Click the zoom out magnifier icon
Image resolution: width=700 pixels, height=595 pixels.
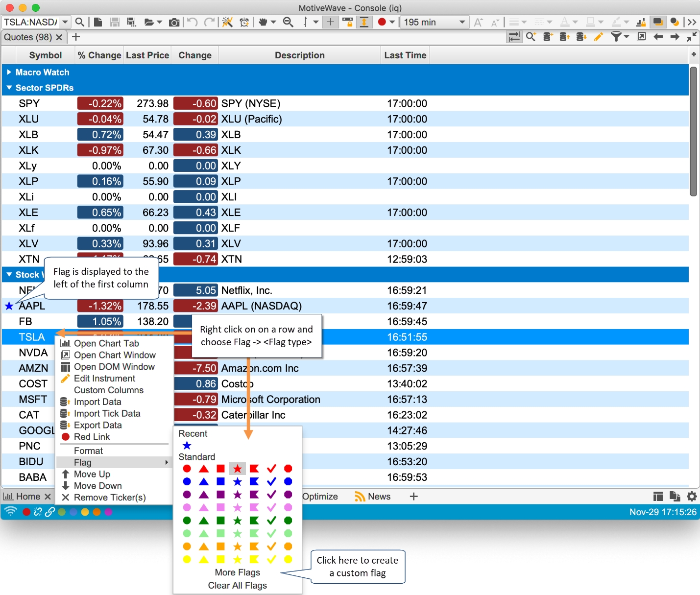point(289,22)
